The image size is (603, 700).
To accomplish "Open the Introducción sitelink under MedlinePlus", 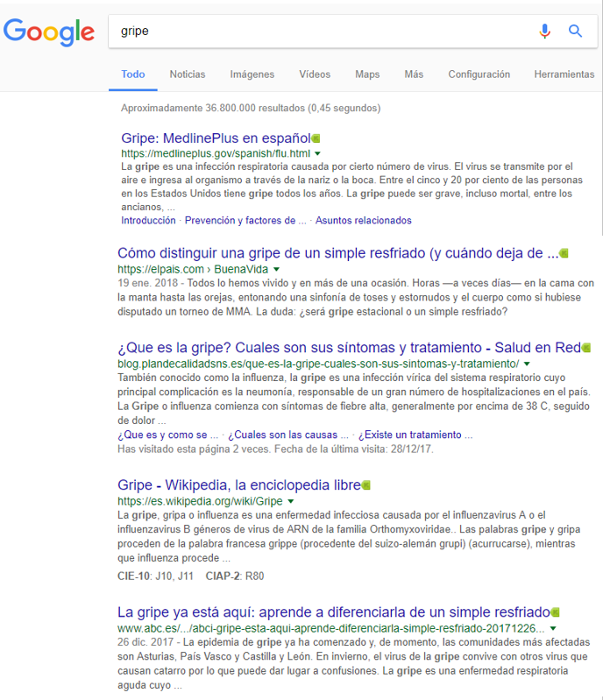I will [148, 221].
